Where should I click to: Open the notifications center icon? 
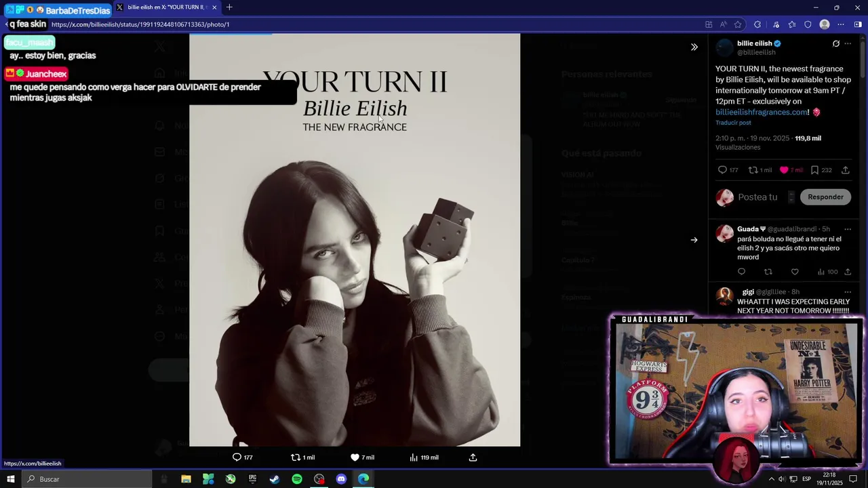click(x=853, y=479)
